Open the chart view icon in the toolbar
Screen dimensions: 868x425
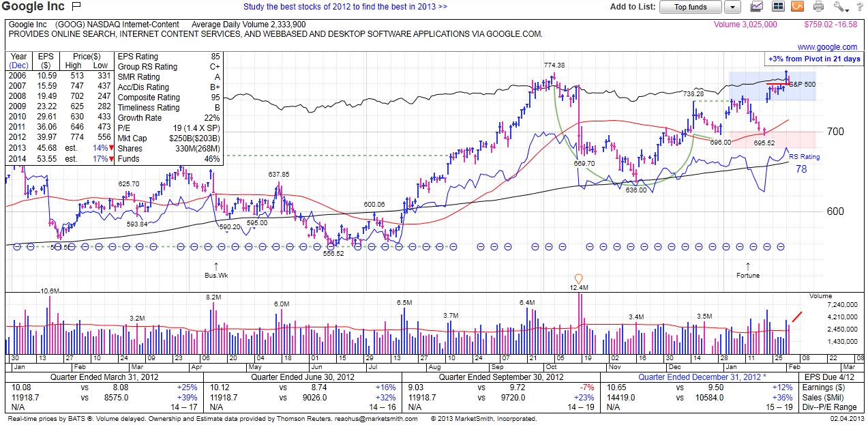click(x=757, y=7)
